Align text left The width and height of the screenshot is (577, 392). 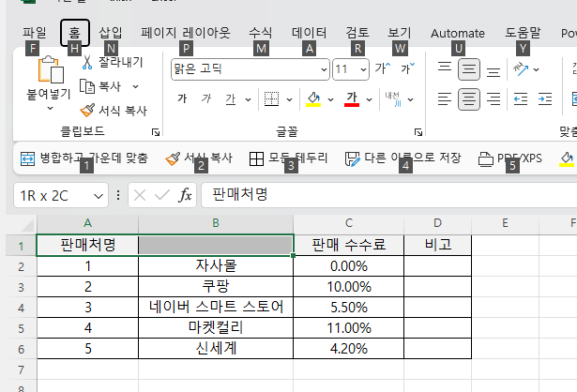click(x=445, y=98)
